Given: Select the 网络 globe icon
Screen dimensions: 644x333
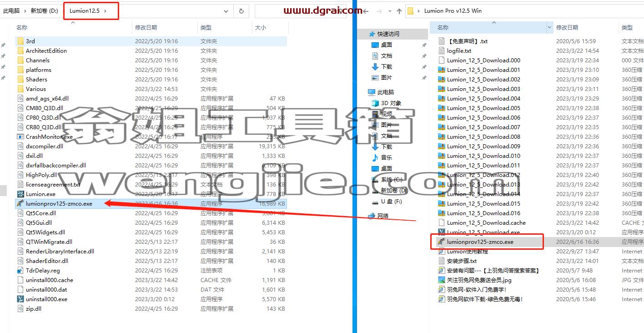Looking at the screenshot, I should coord(372,216).
